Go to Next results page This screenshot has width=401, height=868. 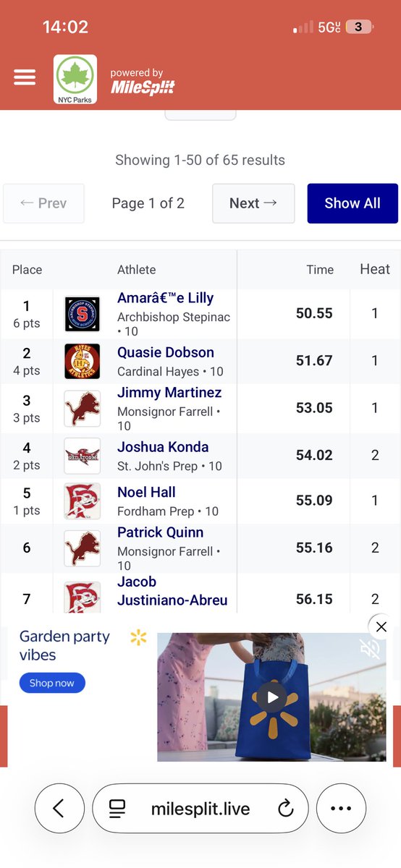(253, 203)
